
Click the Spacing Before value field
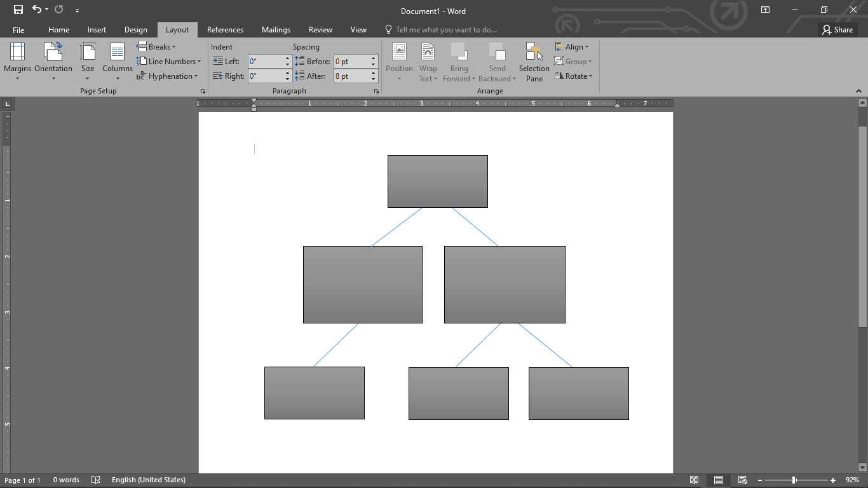(351, 62)
